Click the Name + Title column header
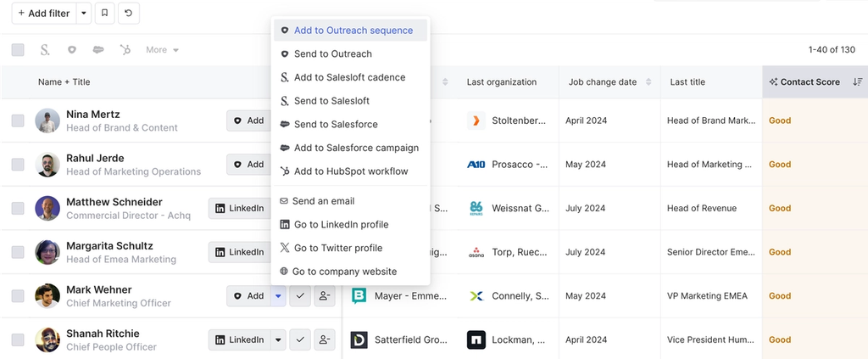Image resolution: width=868 pixels, height=359 pixels. (x=64, y=82)
